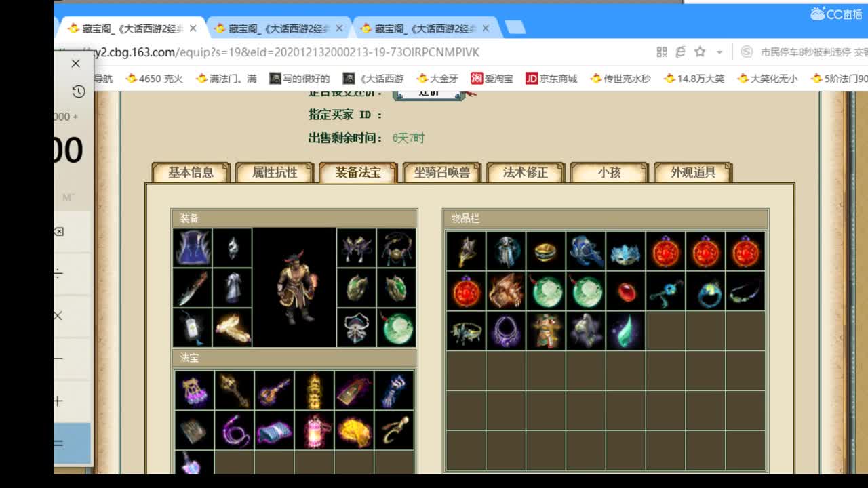Click the small red gem inventory item

(x=626, y=291)
